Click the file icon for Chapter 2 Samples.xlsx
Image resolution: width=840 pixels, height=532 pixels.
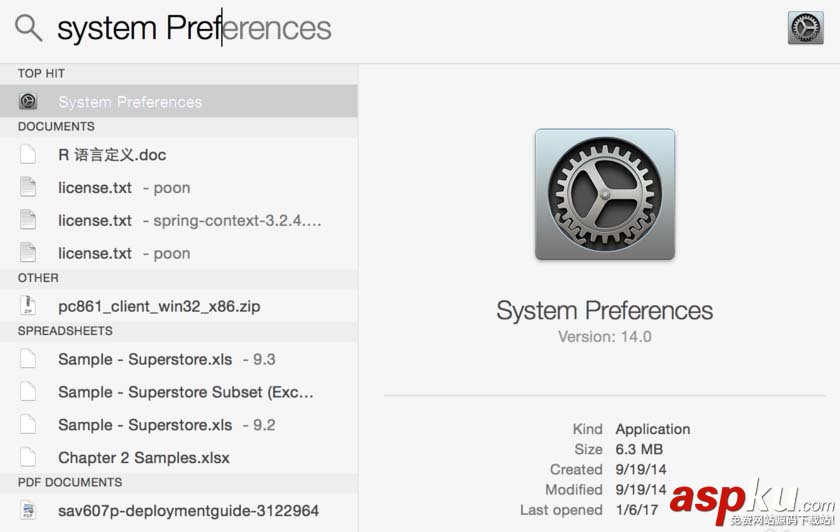coord(28,458)
